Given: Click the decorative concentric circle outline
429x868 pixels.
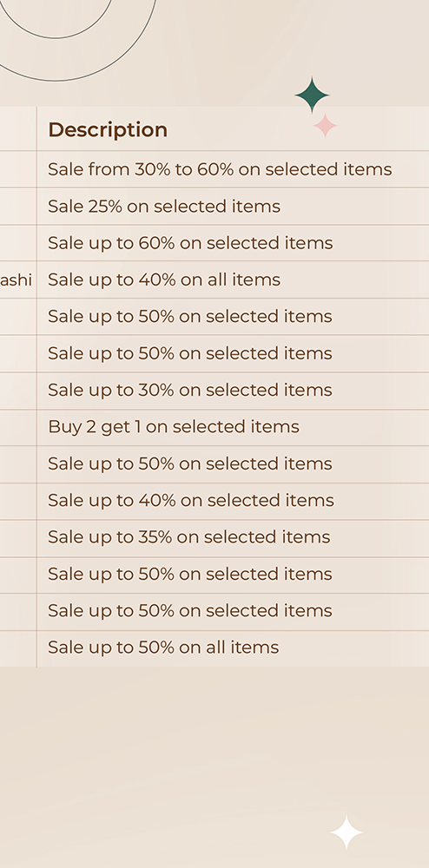Looking at the screenshot, I should tap(77, 41).
